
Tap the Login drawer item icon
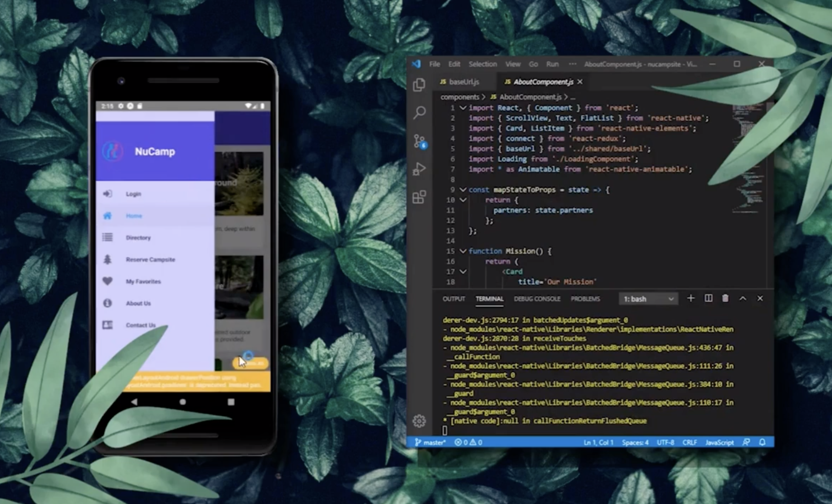tap(107, 194)
